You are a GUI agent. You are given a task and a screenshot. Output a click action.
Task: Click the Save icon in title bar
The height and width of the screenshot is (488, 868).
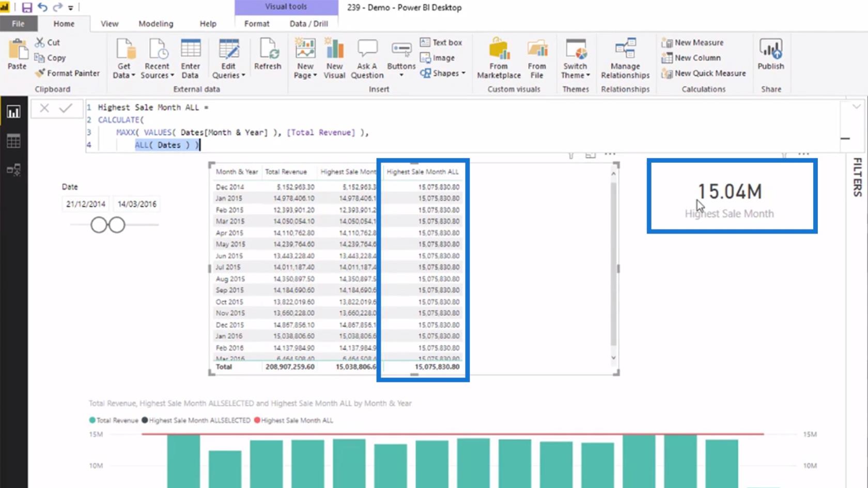coord(27,7)
